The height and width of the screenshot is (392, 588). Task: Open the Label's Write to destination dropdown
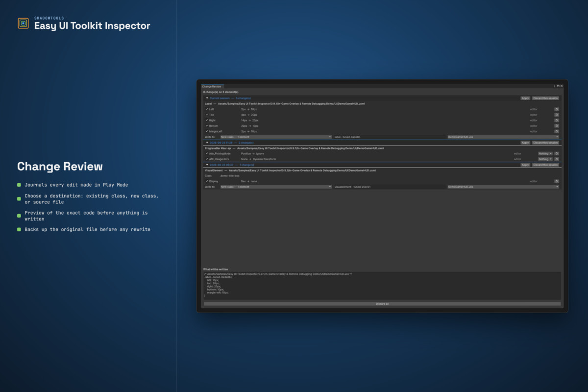[276, 137]
